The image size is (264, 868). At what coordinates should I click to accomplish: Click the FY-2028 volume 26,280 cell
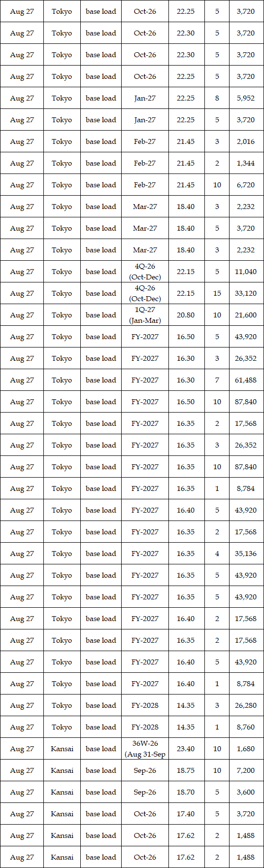pyautogui.click(x=245, y=705)
